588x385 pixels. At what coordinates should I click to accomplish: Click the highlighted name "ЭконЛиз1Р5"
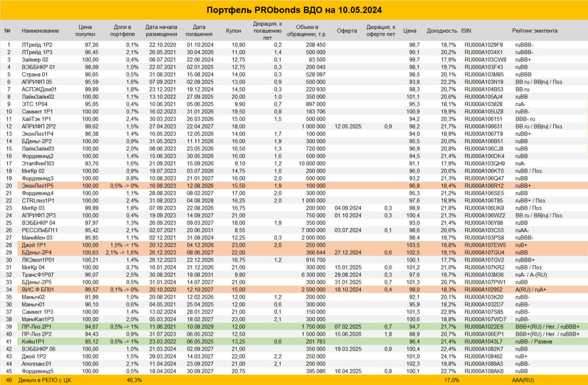(x=38, y=185)
